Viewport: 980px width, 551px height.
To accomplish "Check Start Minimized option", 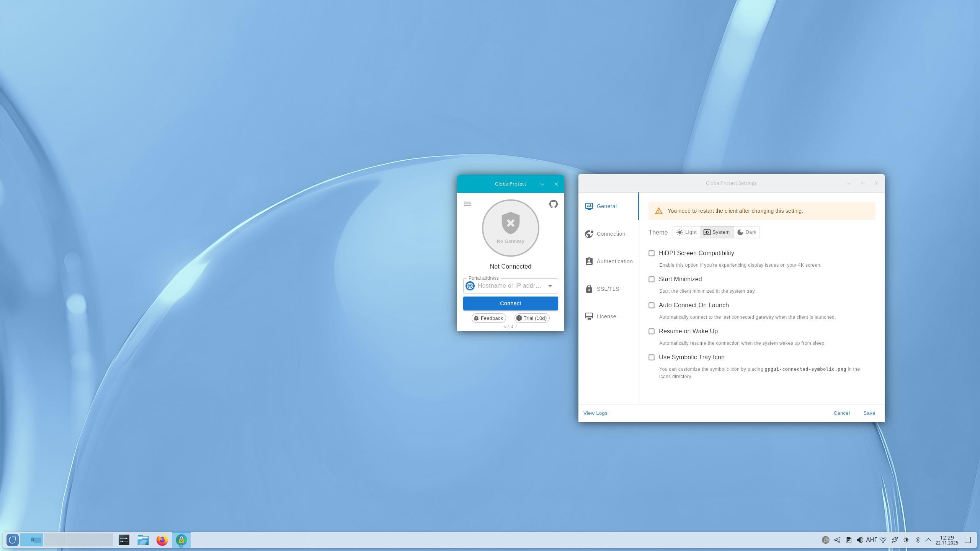I will (652, 279).
